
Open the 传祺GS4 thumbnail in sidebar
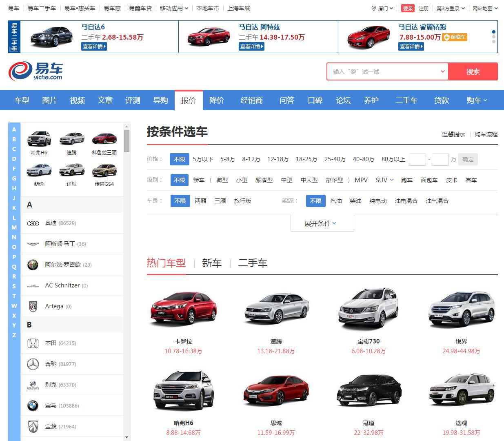104,170
